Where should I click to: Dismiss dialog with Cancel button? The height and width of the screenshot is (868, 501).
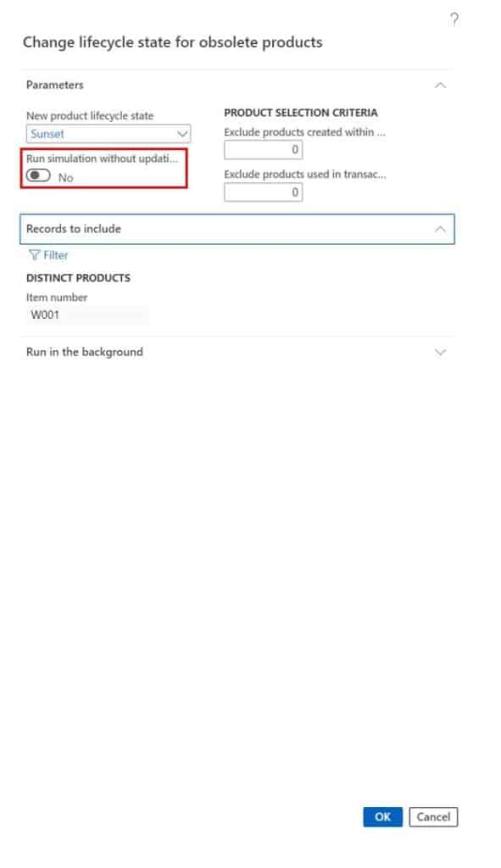pos(433,816)
